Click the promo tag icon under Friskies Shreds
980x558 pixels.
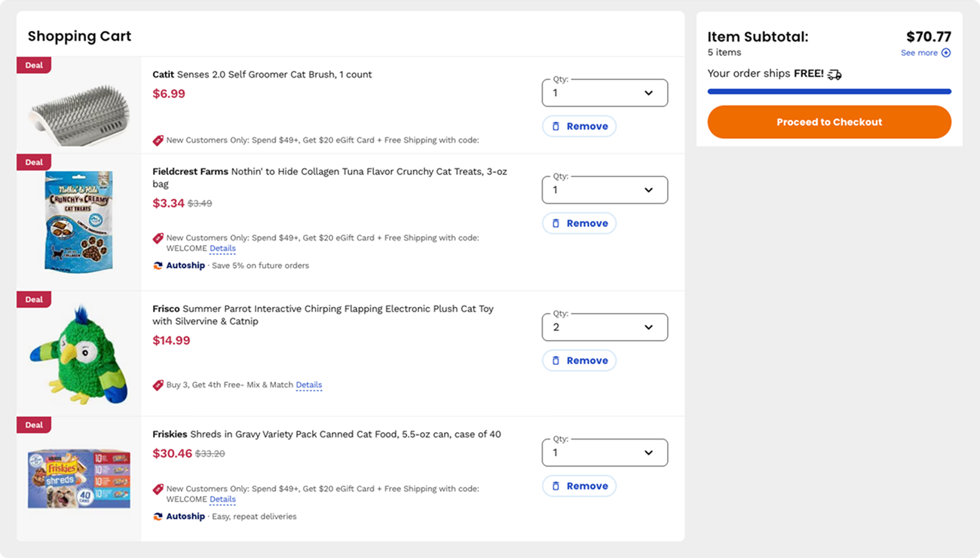158,489
